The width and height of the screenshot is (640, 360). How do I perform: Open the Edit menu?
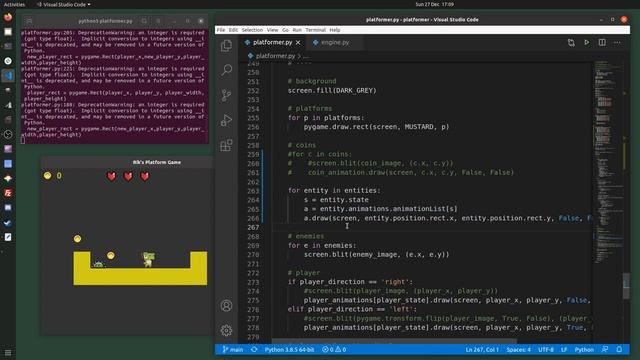pyautogui.click(x=233, y=30)
